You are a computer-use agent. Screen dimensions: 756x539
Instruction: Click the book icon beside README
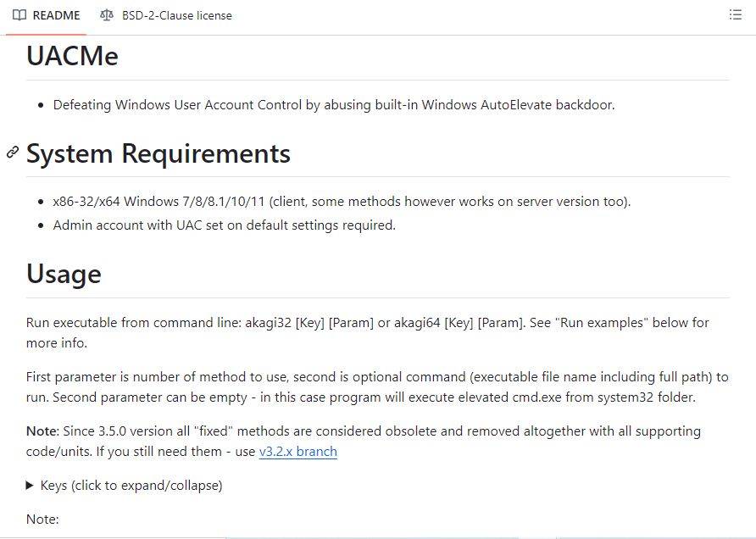pyautogui.click(x=19, y=15)
